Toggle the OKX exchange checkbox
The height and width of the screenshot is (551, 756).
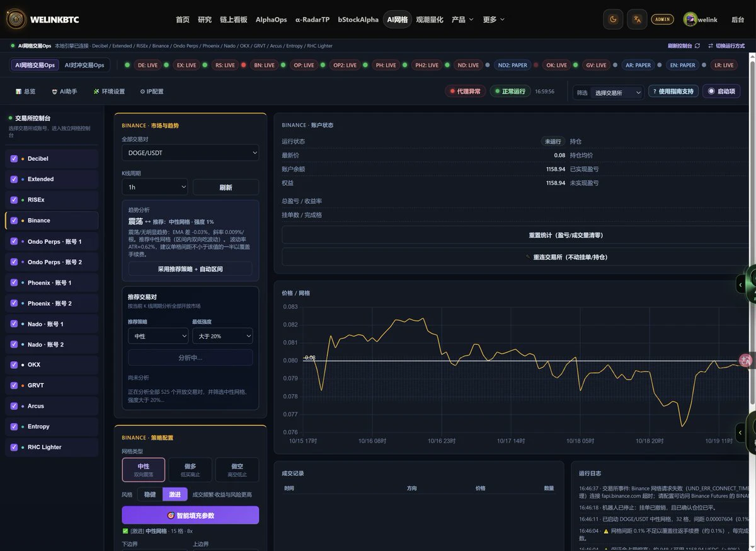pyautogui.click(x=14, y=365)
